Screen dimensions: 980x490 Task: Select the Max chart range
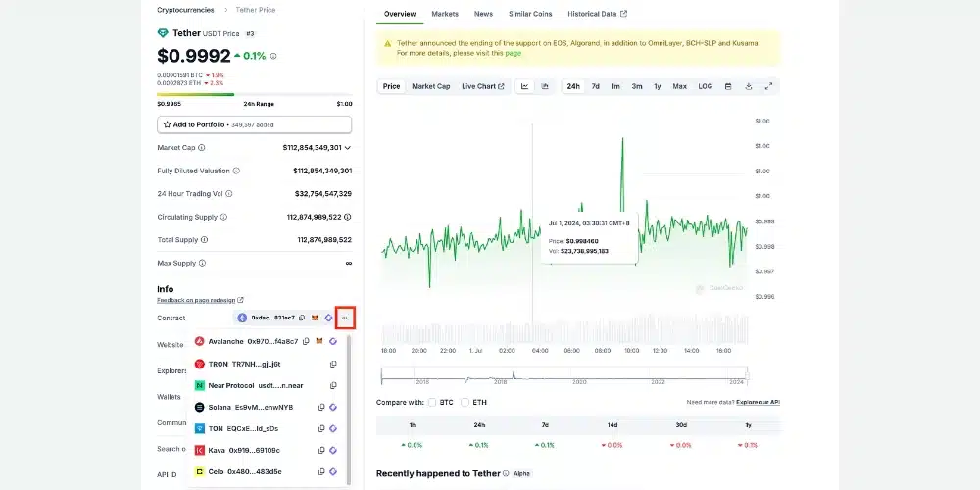tap(679, 86)
